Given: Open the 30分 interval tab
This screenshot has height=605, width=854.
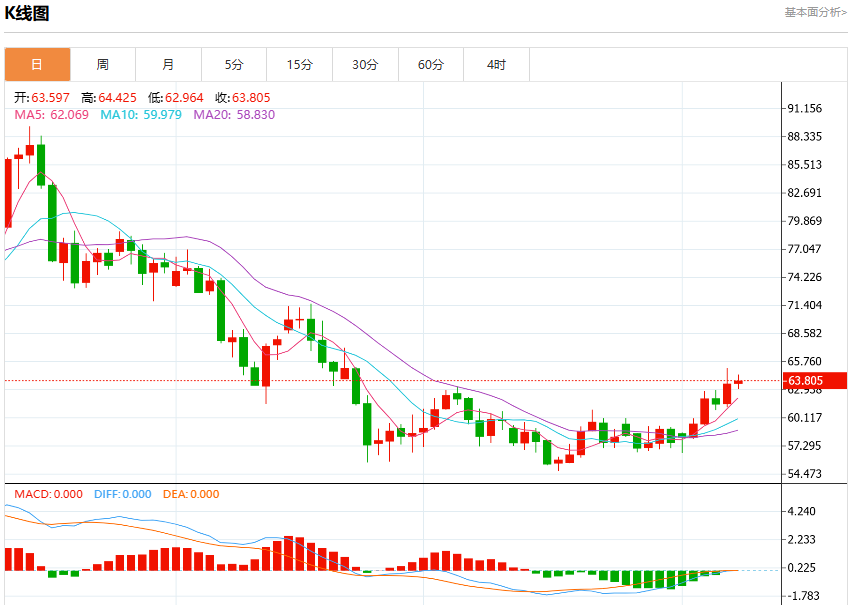Looking at the screenshot, I should (365, 65).
